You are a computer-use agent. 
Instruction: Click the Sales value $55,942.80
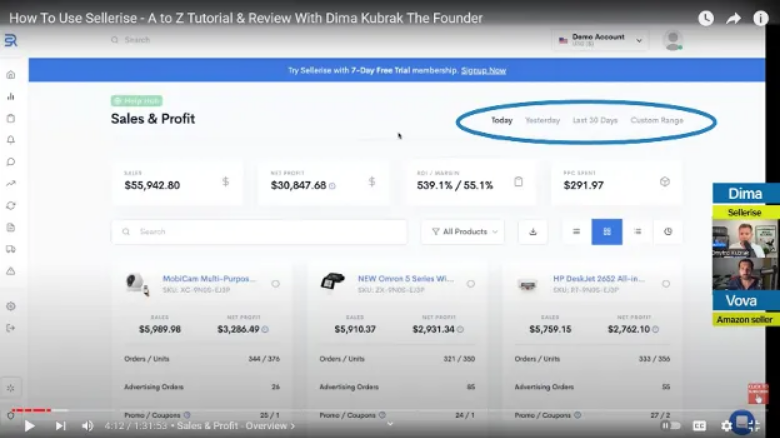[x=152, y=186]
